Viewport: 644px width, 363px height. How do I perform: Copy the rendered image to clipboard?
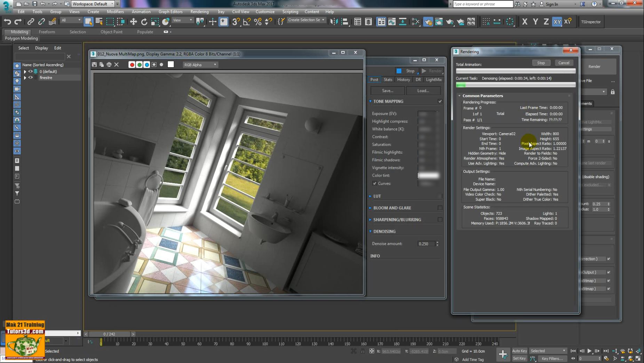pyautogui.click(x=102, y=64)
